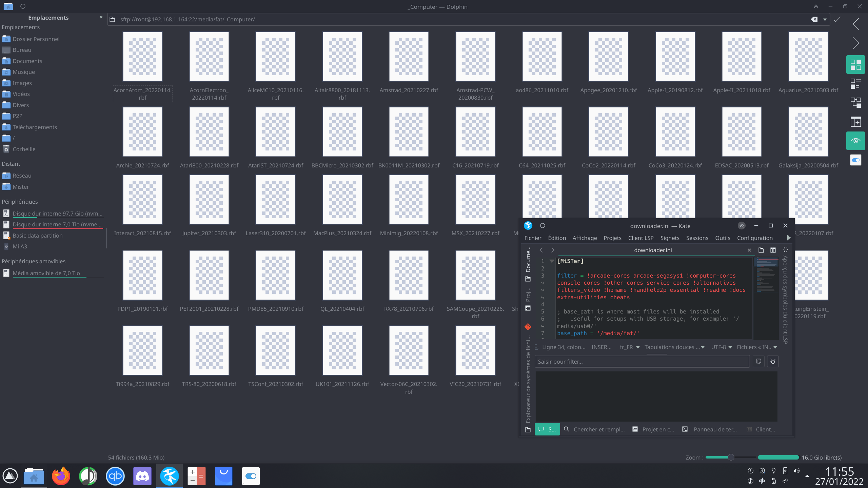The image size is (868, 488).
Task: Open Kate's Affichage menu
Action: (585, 238)
